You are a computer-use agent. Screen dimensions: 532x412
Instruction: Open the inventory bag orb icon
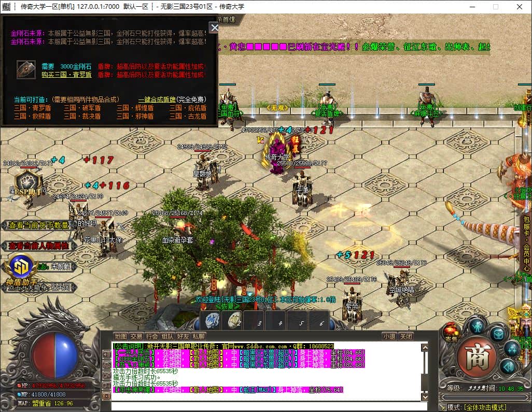click(x=498, y=334)
